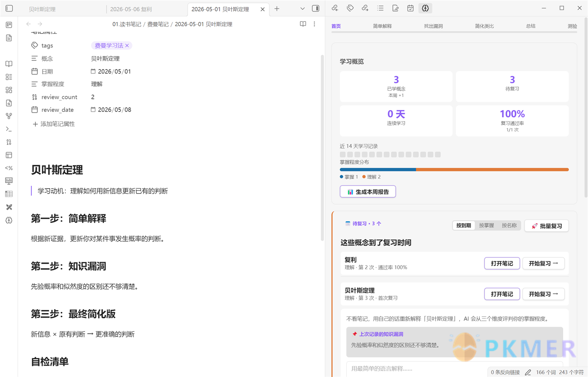Click the 用最简单的语言解释 input box
This screenshot has height=377, width=588.
coord(454,368)
